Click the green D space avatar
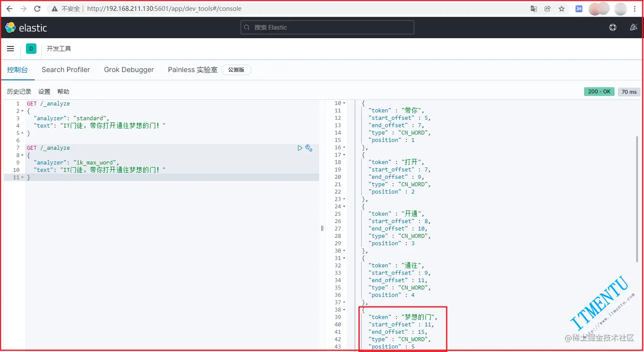 (31, 49)
